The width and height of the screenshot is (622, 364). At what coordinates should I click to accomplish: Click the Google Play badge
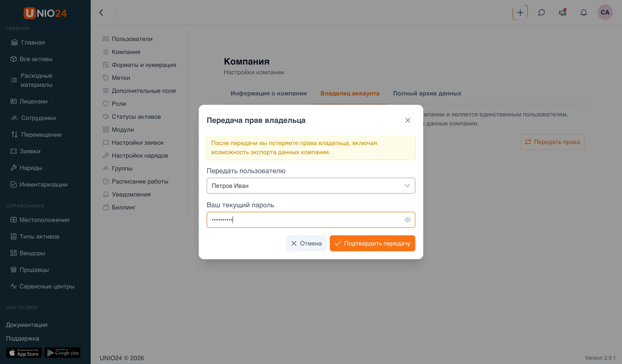[x=62, y=353]
